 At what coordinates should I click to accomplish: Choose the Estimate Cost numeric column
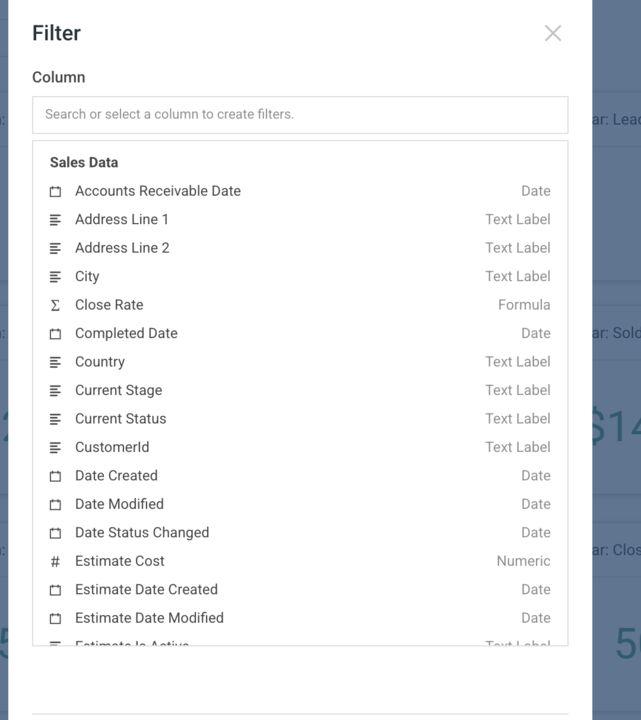click(x=120, y=561)
